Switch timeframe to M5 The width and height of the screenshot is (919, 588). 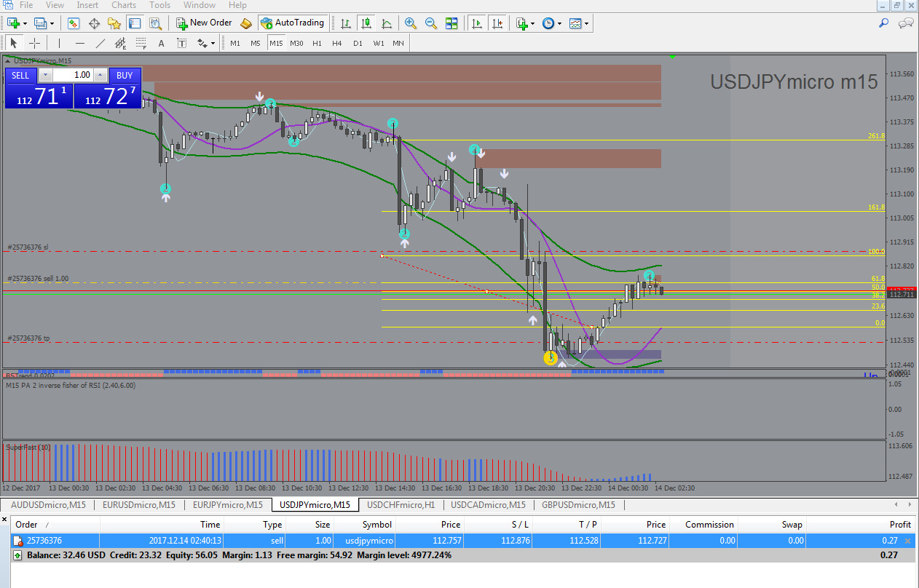pyautogui.click(x=256, y=43)
